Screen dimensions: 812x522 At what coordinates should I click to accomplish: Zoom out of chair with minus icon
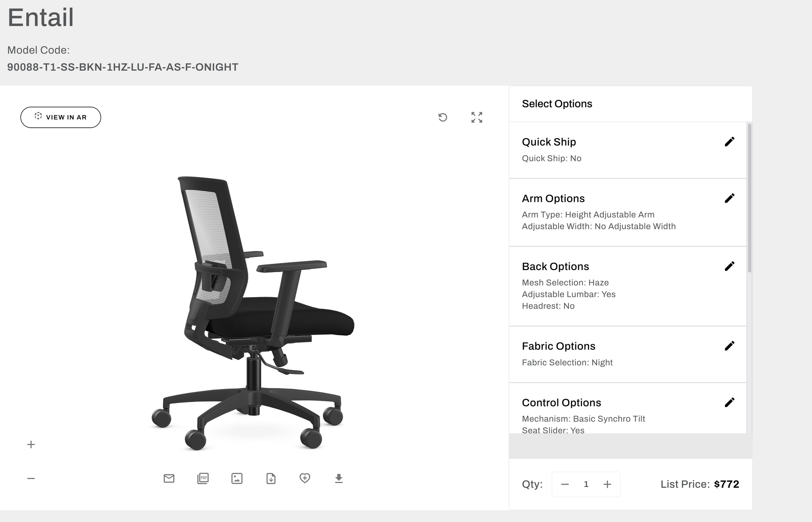click(31, 478)
